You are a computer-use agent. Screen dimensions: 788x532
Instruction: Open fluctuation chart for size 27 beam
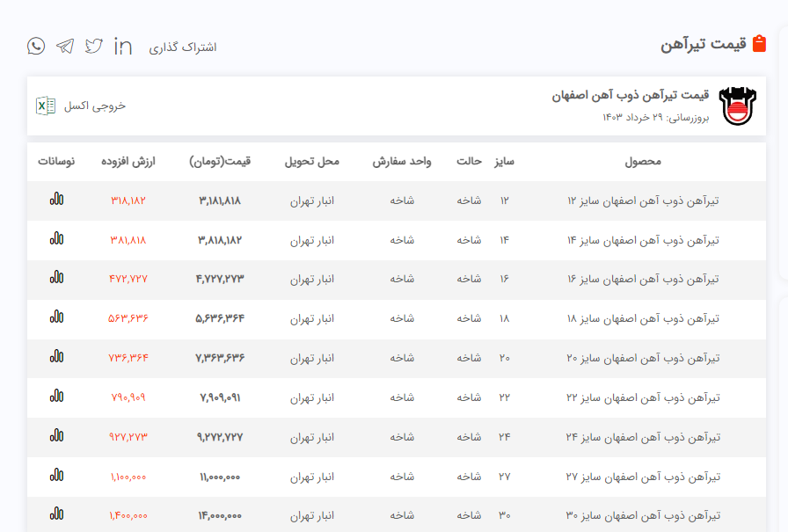click(x=56, y=476)
